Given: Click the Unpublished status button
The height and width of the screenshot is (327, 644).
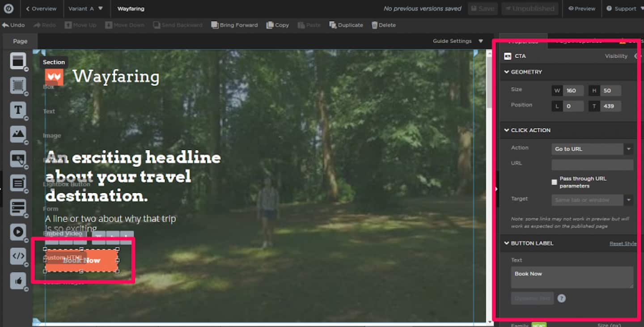Looking at the screenshot, I should [x=530, y=8].
